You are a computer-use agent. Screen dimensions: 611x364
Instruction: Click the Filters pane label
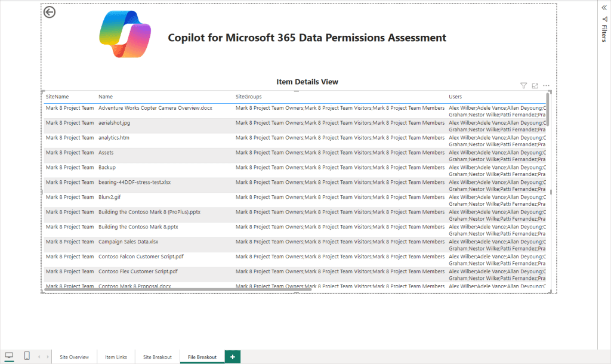coord(604,33)
